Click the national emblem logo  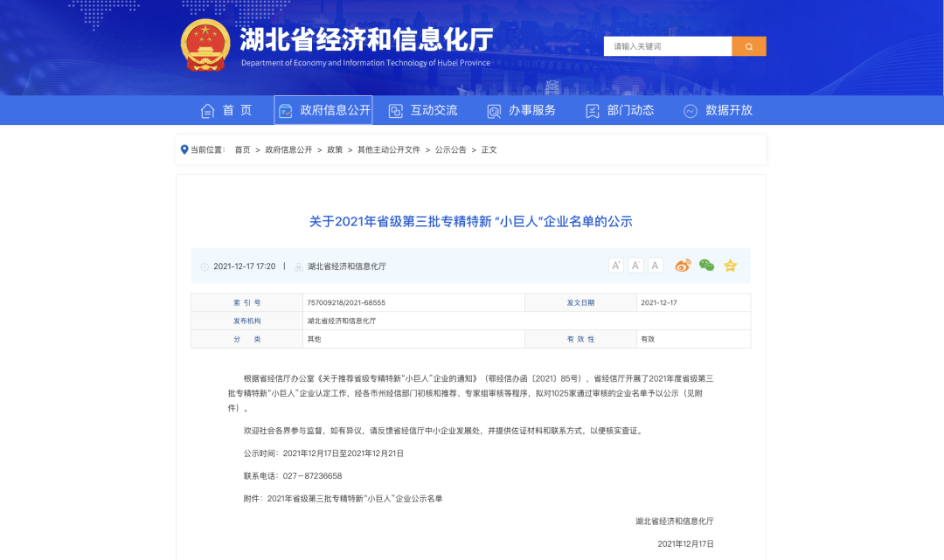tap(205, 44)
